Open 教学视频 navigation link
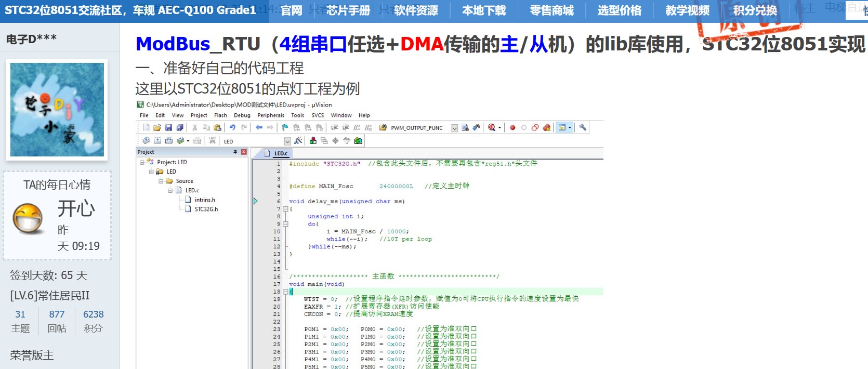The height and width of the screenshot is (369, 868). coord(688,10)
